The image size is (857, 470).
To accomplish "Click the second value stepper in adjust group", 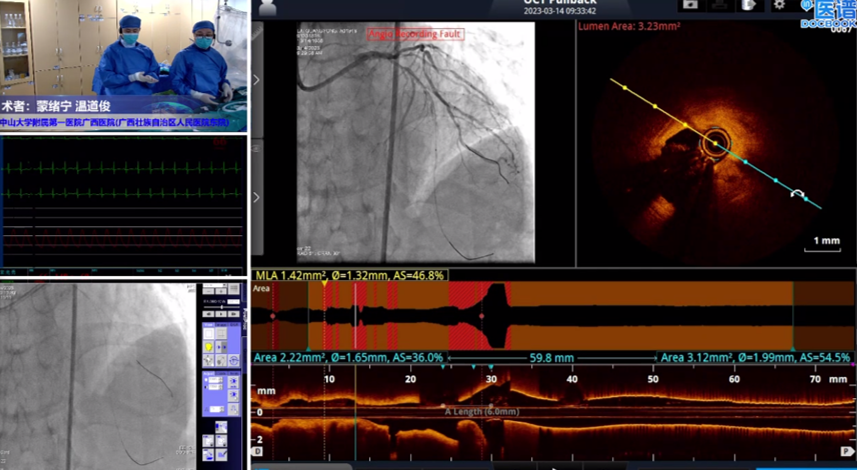I will click(x=215, y=387).
